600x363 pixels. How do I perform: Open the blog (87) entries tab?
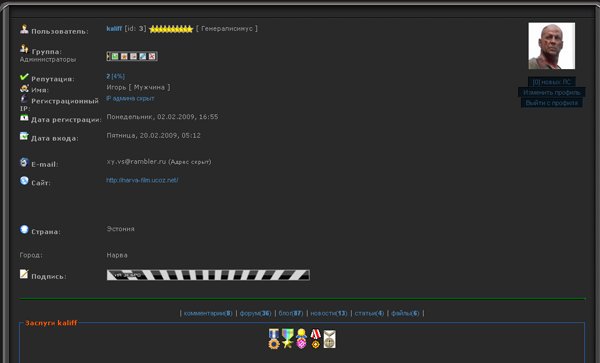click(x=290, y=313)
